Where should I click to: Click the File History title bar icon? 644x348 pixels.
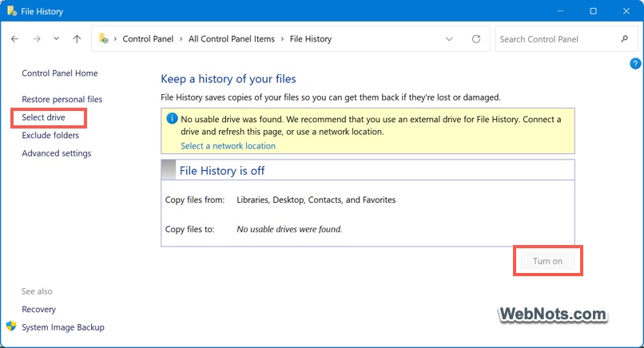pyautogui.click(x=11, y=11)
